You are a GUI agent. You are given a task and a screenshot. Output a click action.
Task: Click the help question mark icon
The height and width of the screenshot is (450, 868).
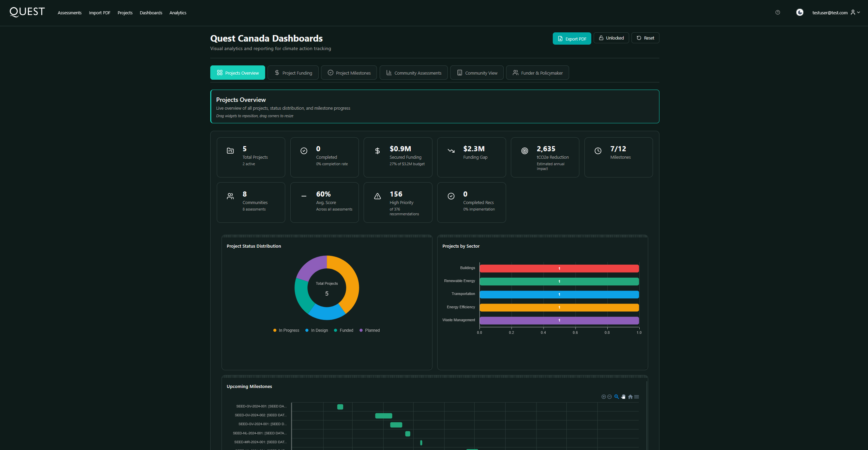(778, 13)
